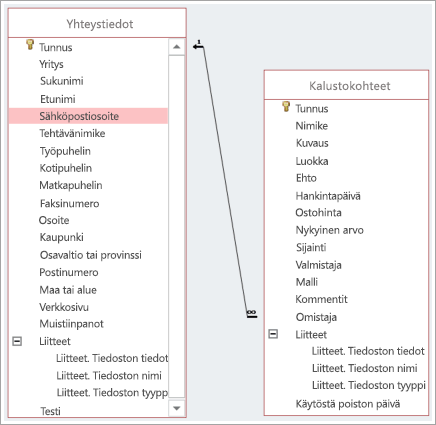
Task: Click the Yhteystiedot table title bar
Action: [x=97, y=23]
